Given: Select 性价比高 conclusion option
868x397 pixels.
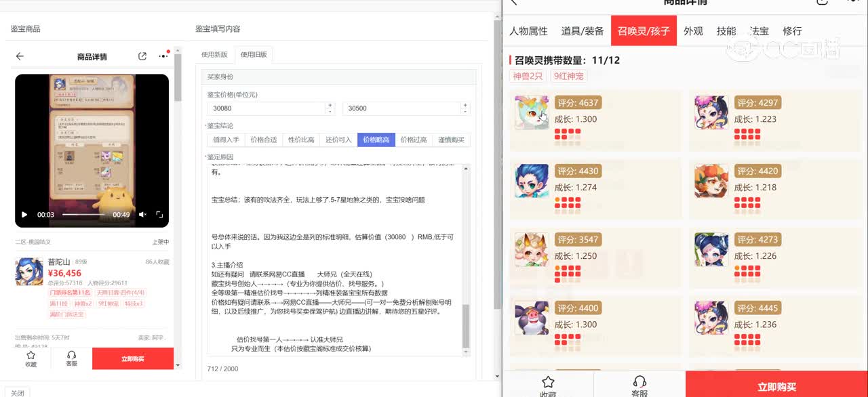Looking at the screenshot, I should [x=301, y=140].
